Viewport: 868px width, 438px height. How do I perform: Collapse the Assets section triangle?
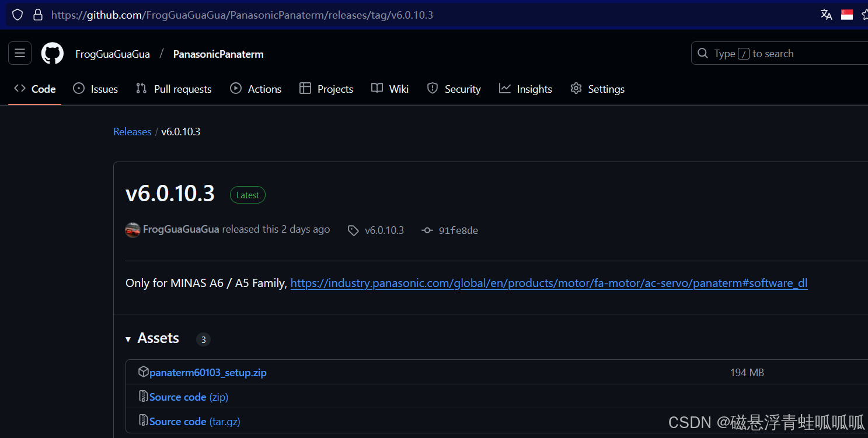[x=128, y=339]
